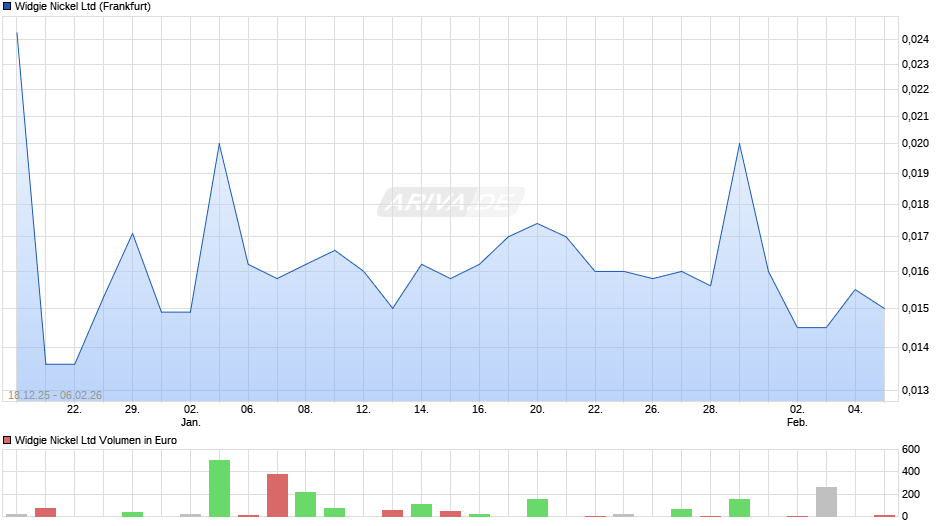Click the '26.' date label

[652, 410]
